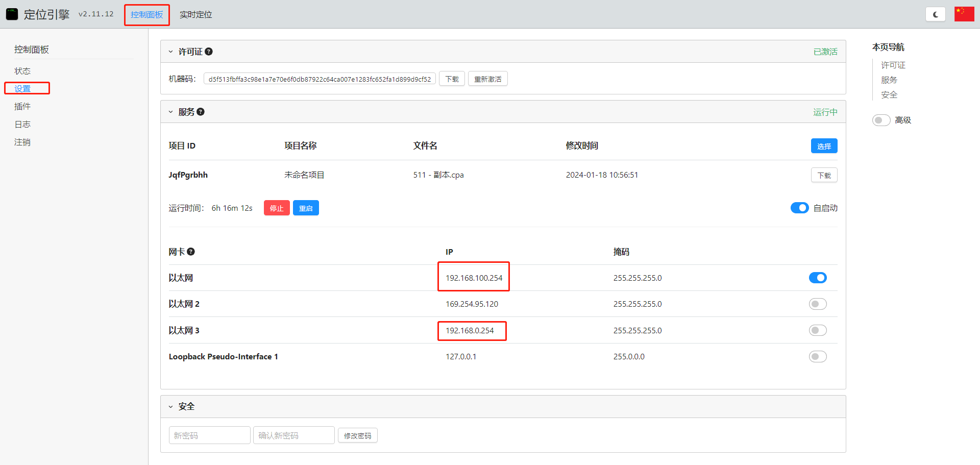Collapse the 服务 section chevron

pyautogui.click(x=170, y=112)
